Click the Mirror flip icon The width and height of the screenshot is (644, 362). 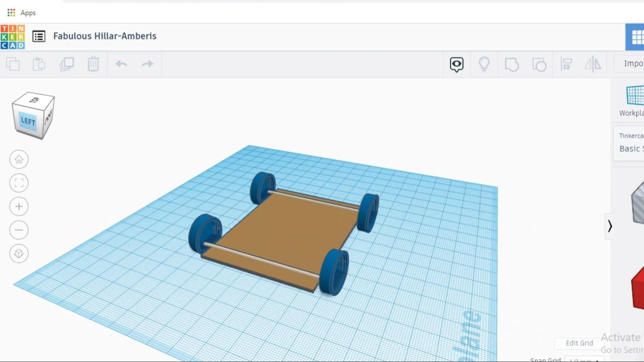[x=593, y=64]
